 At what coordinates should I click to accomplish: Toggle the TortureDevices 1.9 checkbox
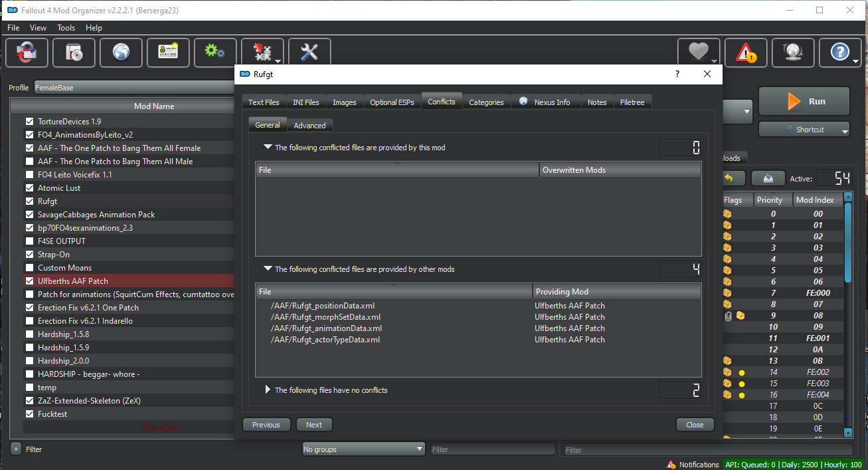[x=29, y=122]
